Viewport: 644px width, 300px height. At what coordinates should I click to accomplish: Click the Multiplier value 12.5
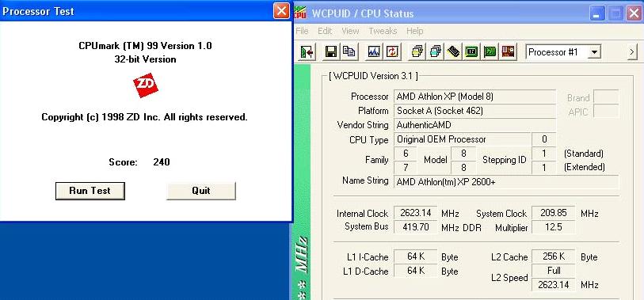point(553,227)
